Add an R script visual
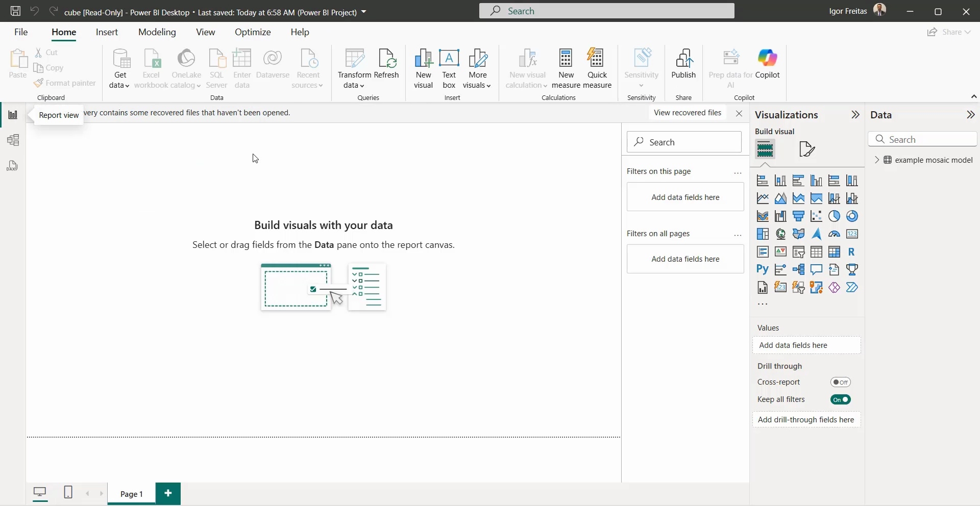Screen dimensions: 980x506 852,252
